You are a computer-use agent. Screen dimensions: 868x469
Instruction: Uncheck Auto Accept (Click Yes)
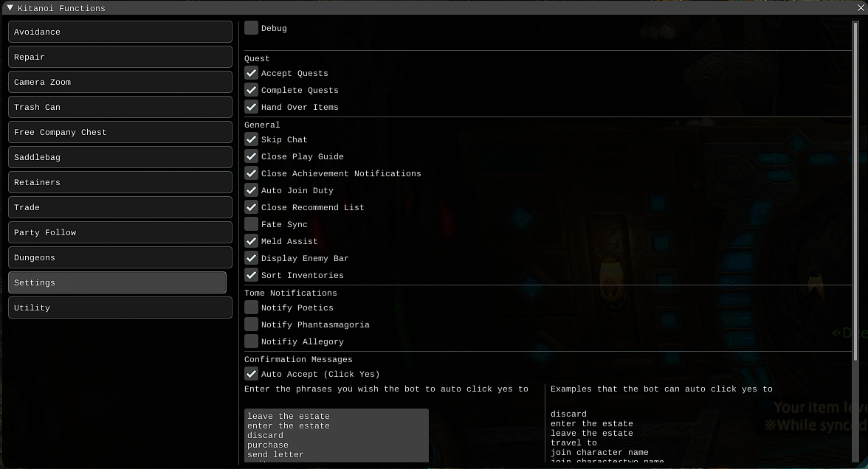tap(252, 374)
